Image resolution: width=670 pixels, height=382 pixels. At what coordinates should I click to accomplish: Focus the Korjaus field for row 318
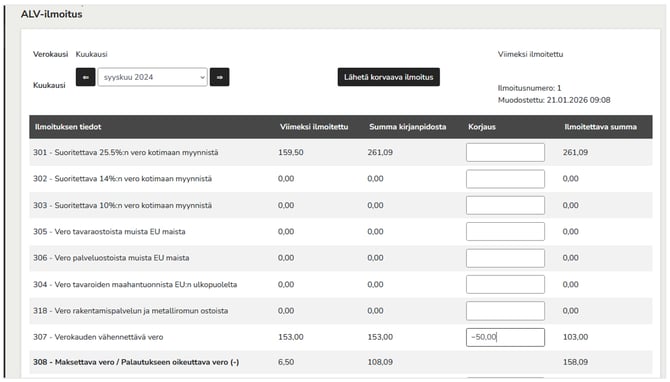click(x=505, y=311)
